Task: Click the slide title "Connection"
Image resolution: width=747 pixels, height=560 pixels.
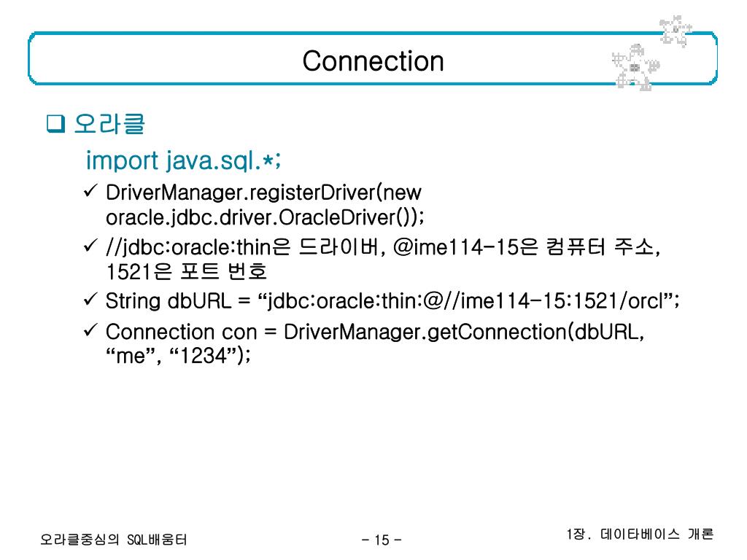Action: (373, 61)
